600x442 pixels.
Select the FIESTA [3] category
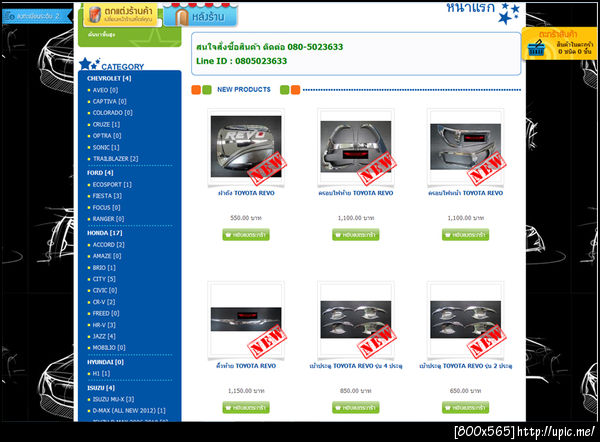coord(107,196)
